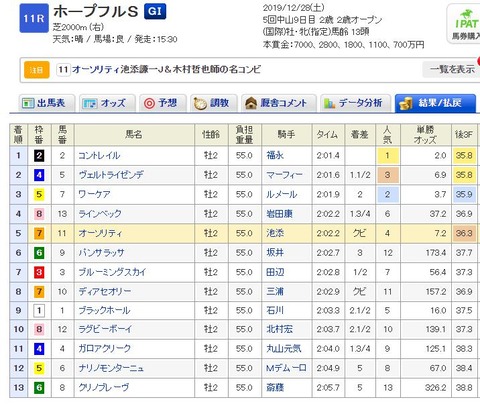Click the 馬名 column header
This screenshot has height=410, width=480.
(134, 135)
